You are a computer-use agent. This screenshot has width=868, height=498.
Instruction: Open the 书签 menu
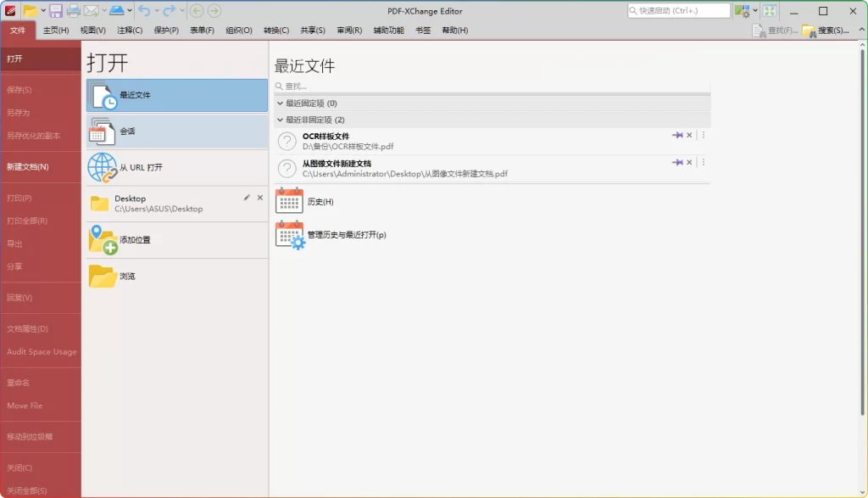[424, 30]
